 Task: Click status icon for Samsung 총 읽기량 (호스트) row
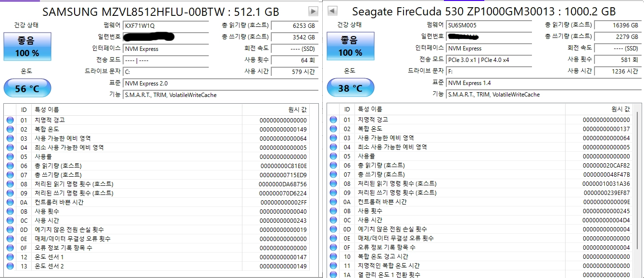click(x=10, y=166)
